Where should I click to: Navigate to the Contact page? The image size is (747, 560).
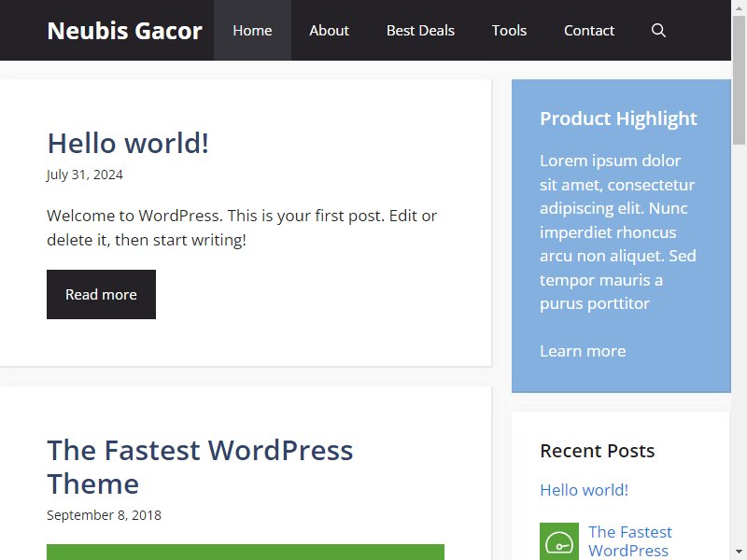pyautogui.click(x=589, y=31)
